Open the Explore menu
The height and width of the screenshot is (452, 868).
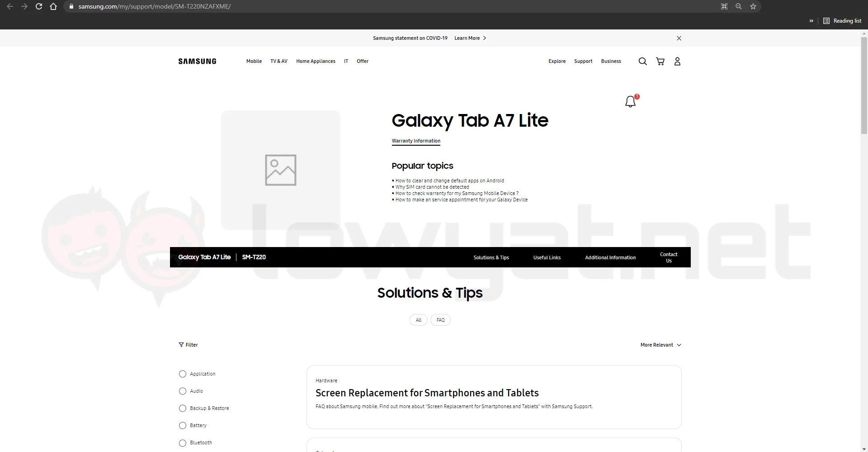coord(557,61)
